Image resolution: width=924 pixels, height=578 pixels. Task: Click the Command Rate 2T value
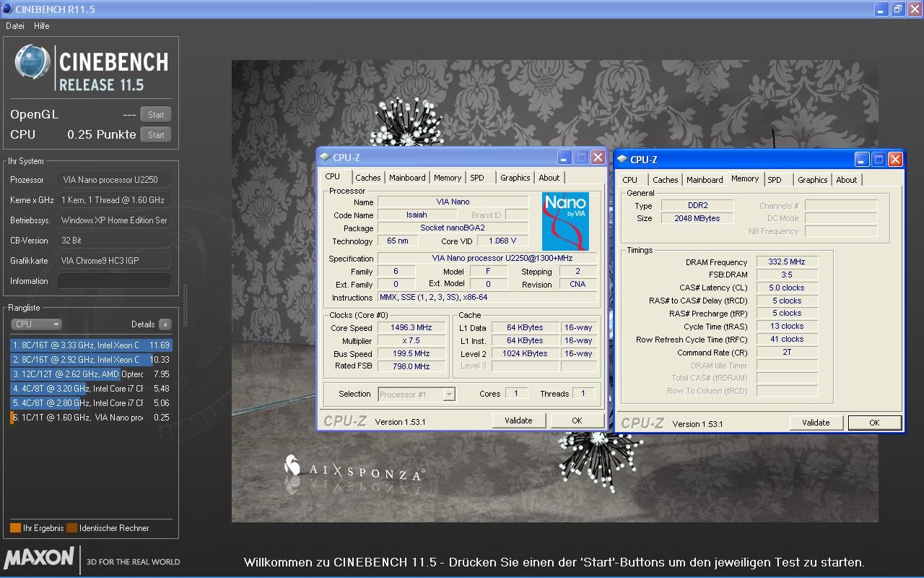point(787,353)
